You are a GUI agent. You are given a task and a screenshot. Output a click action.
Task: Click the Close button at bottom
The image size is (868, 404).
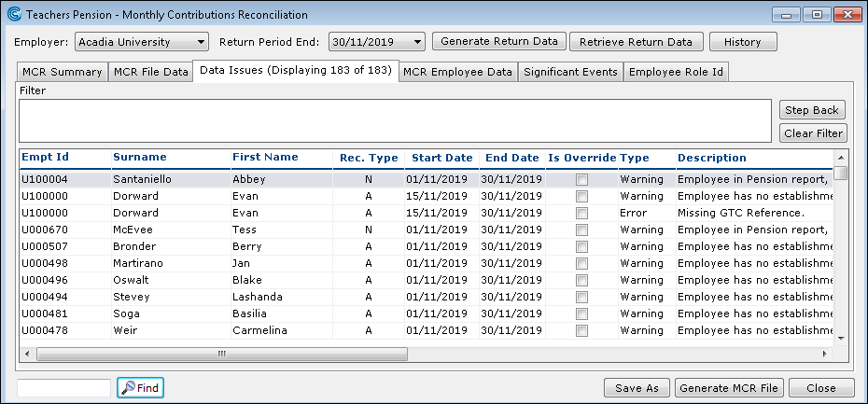pos(821,388)
